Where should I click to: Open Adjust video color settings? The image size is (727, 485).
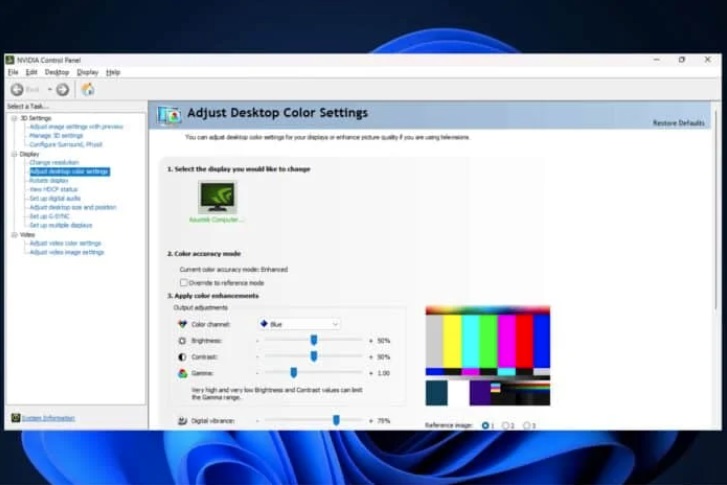tap(65, 243)
